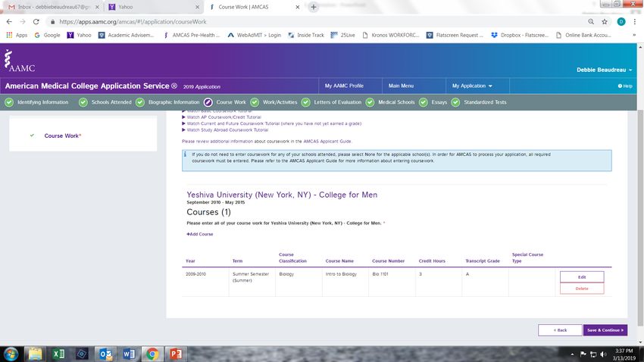Click Add Course link
The width and height of the screenshot is (644, 362).
(199, 234)
